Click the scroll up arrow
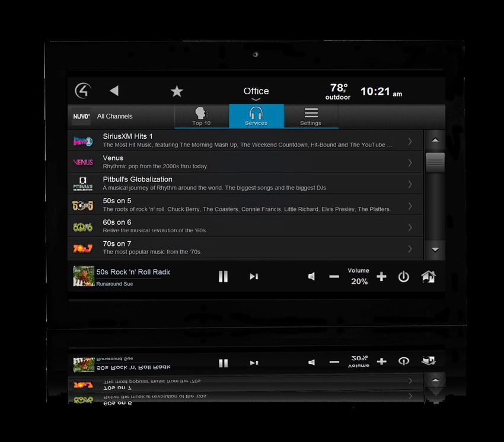Viewport: 504px width, 442px height. pos(435,140)
